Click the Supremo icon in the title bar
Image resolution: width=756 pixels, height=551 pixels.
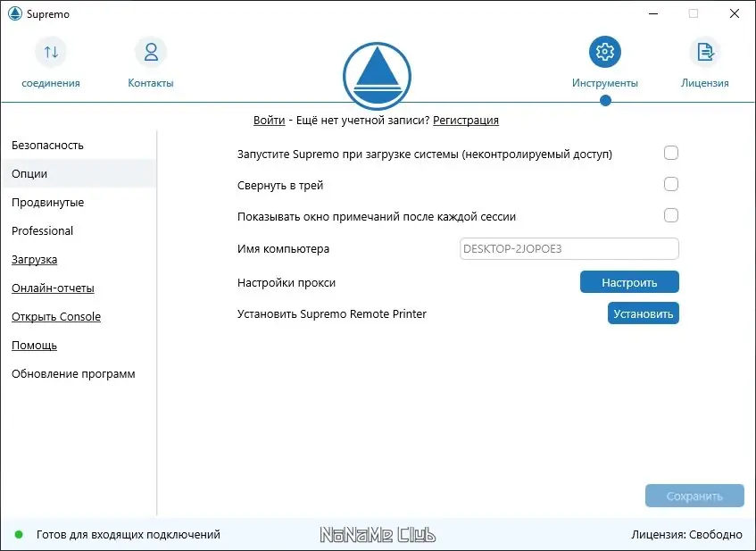pos(13,13)
